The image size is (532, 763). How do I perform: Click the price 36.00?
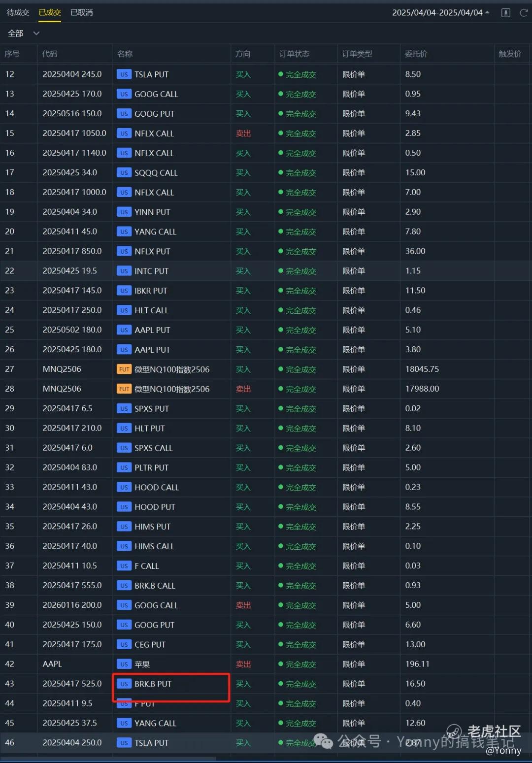415,252
